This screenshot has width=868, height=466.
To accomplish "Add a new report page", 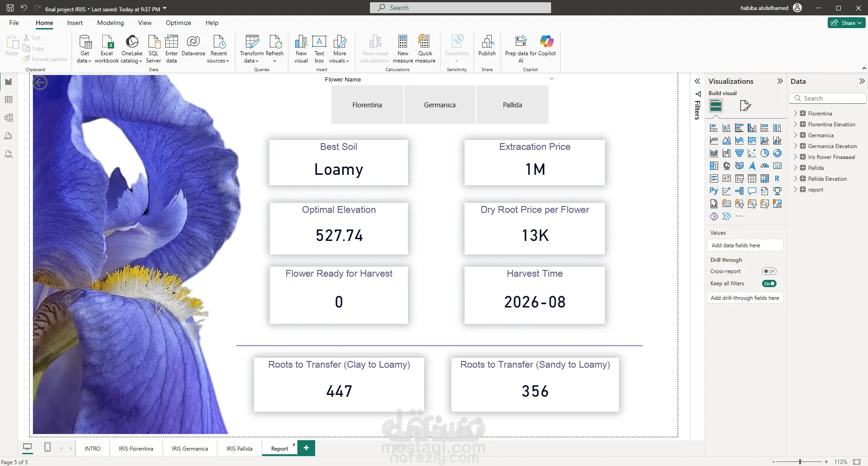I will pyautogui.click(x=307, y=448).
